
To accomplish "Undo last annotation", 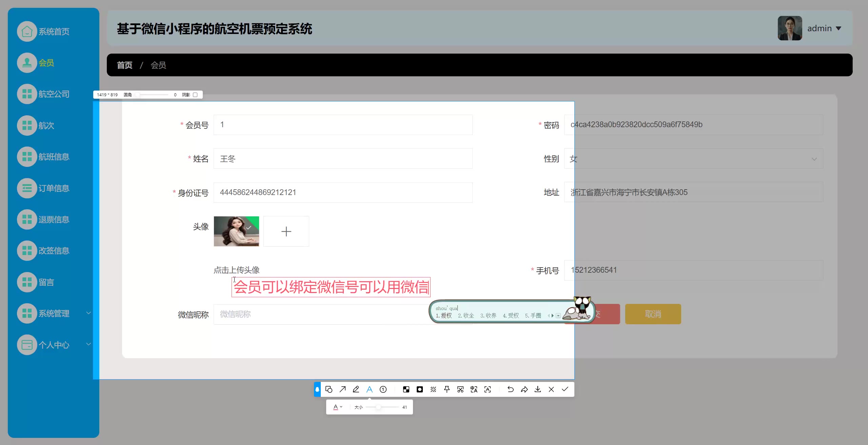I will [510, 389].
